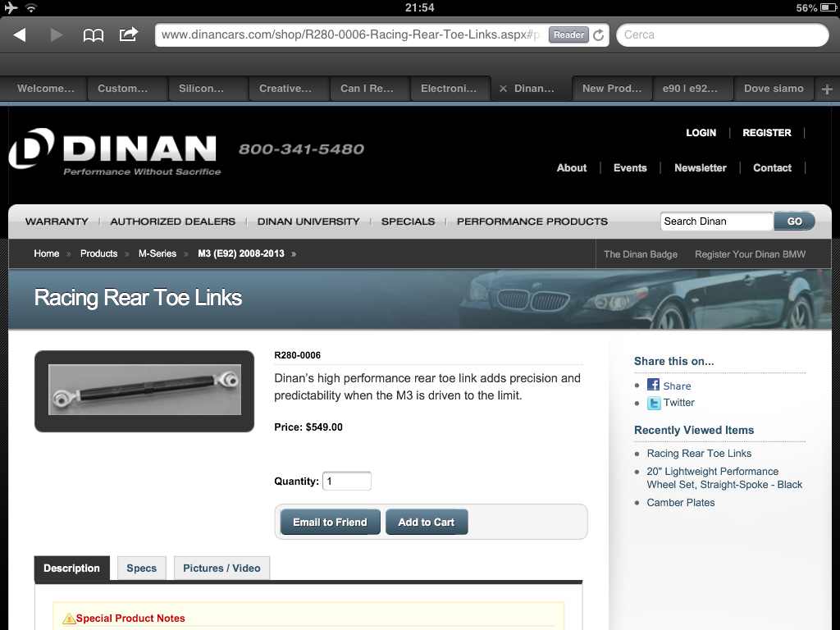Open the toe link product thumbnail

(144, 390)
